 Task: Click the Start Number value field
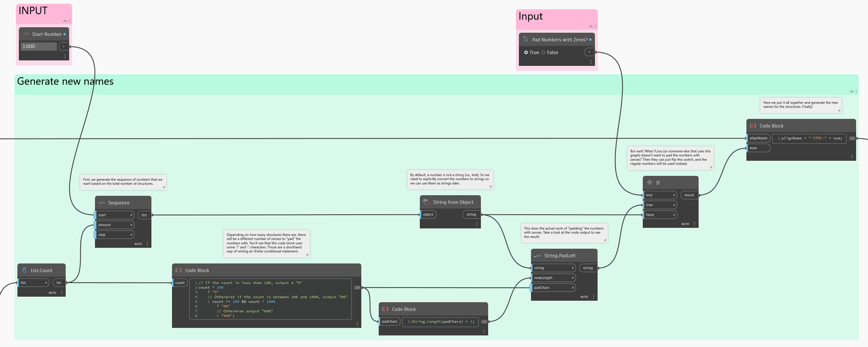39,47
